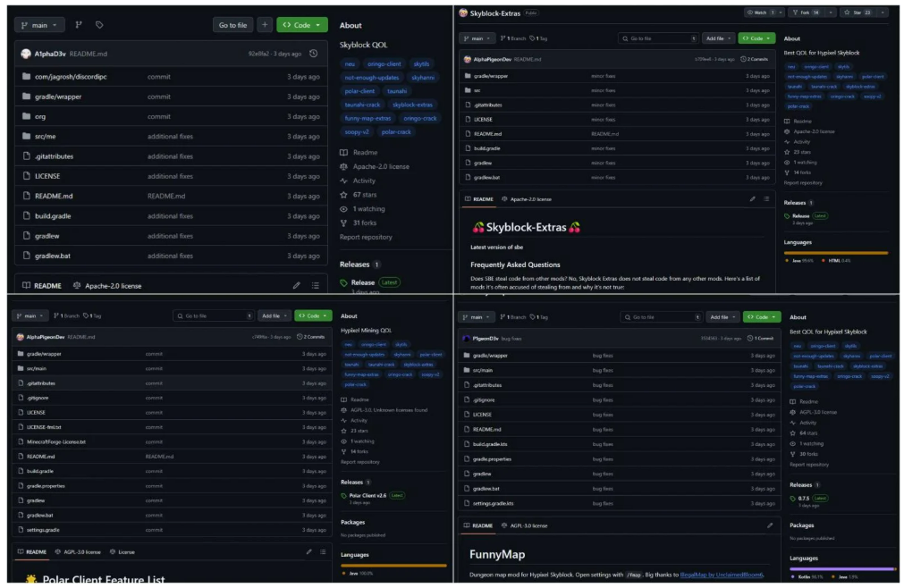Click PigeonD3v avatar in FunnyMap commit bar

pyautogui.click(x=467, y=339)
